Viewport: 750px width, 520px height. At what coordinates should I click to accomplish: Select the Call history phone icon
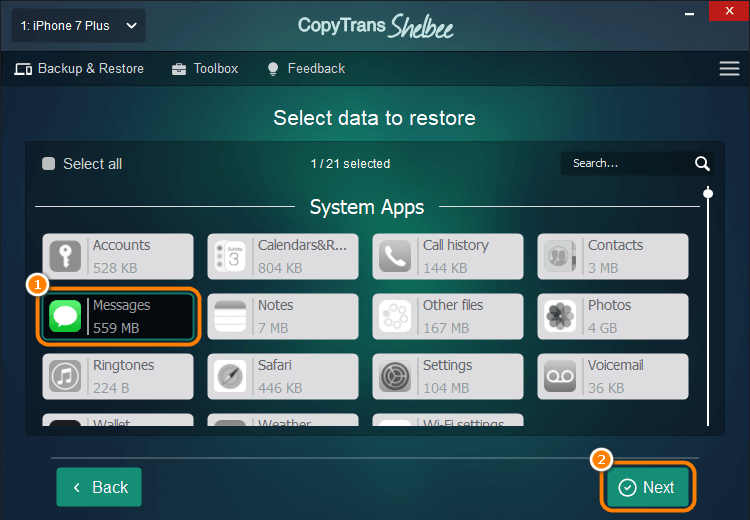(395, 256)
